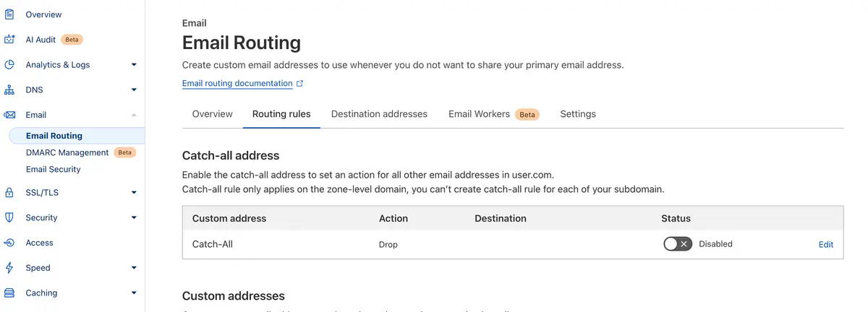Expand the Security section arrow
The height and width of the screenshot is (312, 868).
point(134,217)
